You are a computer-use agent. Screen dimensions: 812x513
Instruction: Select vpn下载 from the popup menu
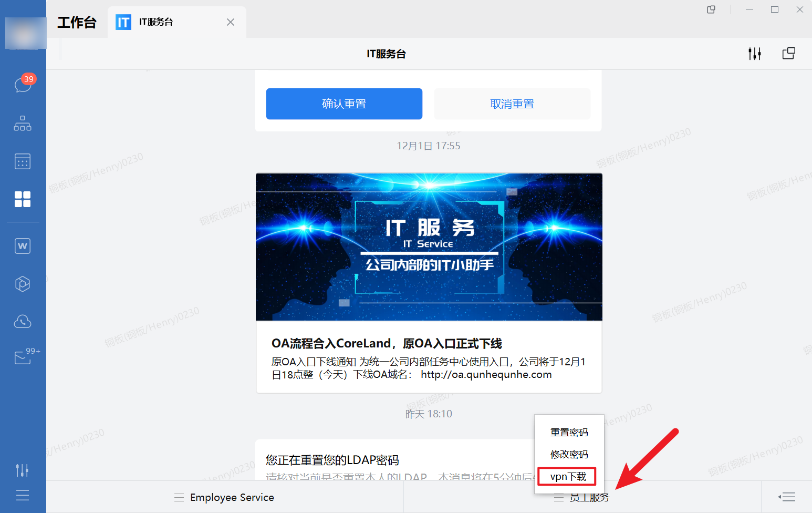(x=567, y=477)
